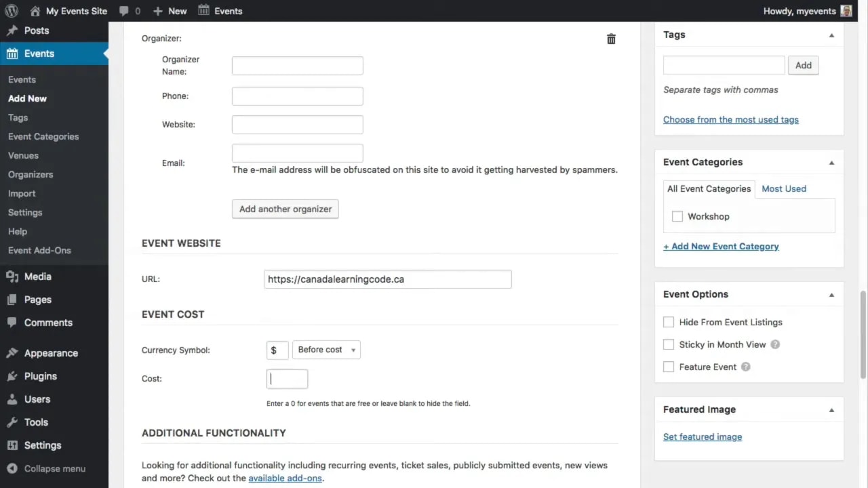The height and width of the screenshot is (488, 868).
Task: Delete organizer with the trash icon
Action: 611,39
